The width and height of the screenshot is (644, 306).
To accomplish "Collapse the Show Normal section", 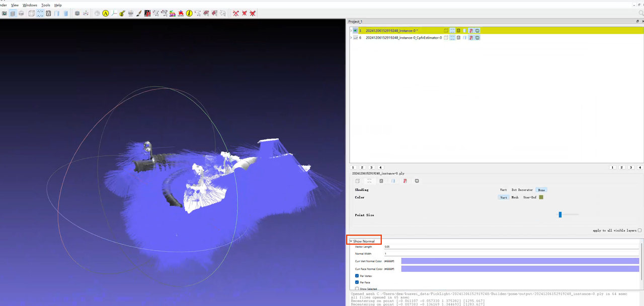I will tap(351, 241).
